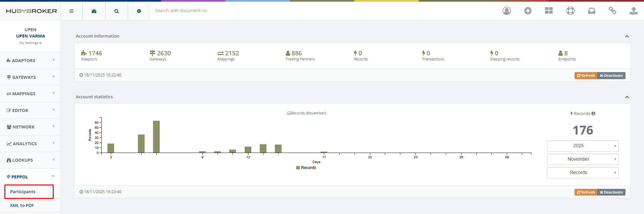Open the dashboard gauge icon

coord(94,11)
